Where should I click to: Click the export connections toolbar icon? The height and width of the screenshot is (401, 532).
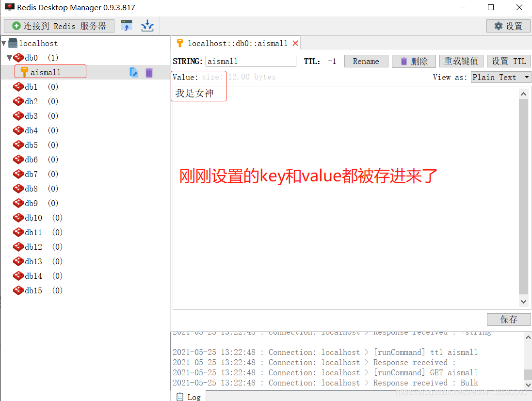click(147, 26)
